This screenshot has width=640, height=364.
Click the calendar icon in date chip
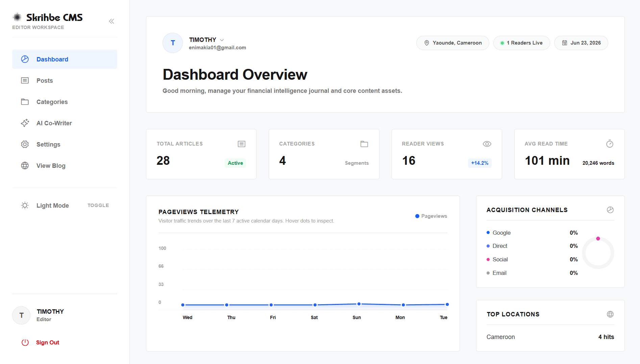(x=565, y=43)
